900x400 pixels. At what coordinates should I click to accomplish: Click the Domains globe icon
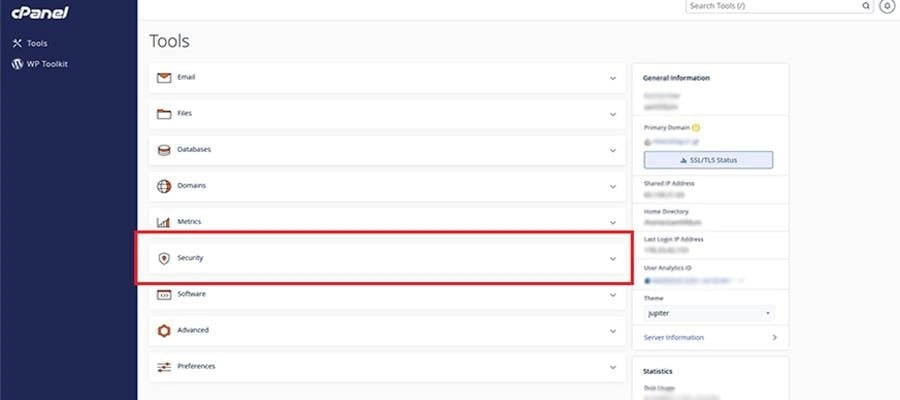164,186
